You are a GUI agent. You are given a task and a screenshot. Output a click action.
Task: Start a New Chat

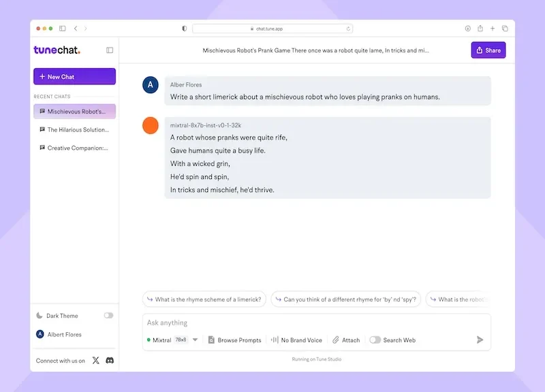74,76
